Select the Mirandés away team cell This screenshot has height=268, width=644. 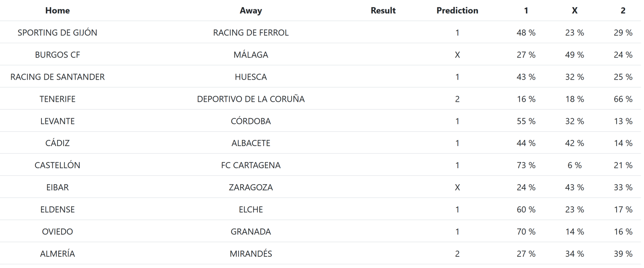[251, 254]
